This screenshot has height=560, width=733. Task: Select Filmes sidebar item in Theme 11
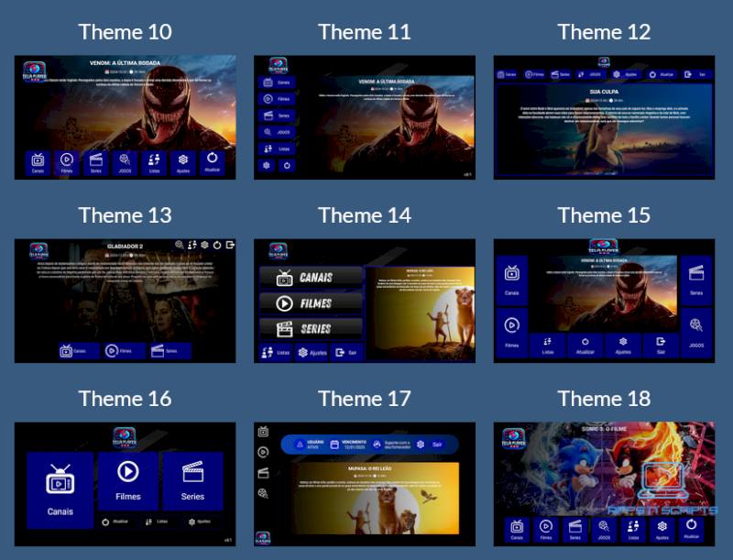coord(277,99)
